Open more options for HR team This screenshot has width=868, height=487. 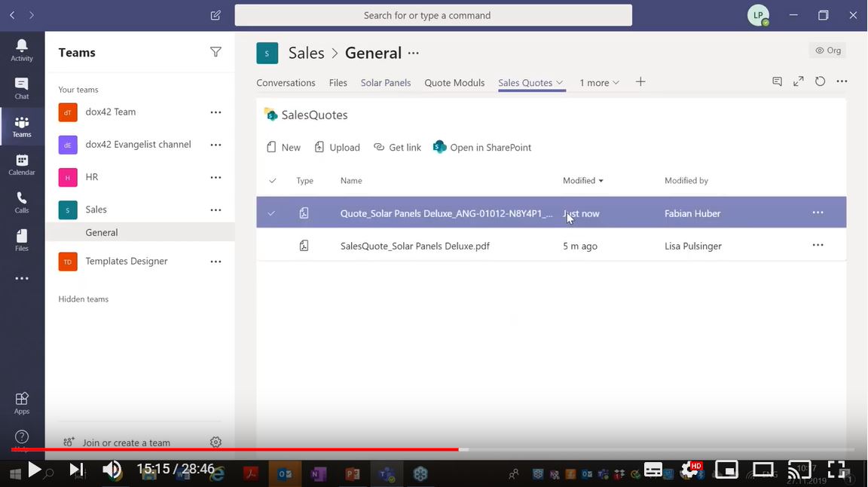216,178
